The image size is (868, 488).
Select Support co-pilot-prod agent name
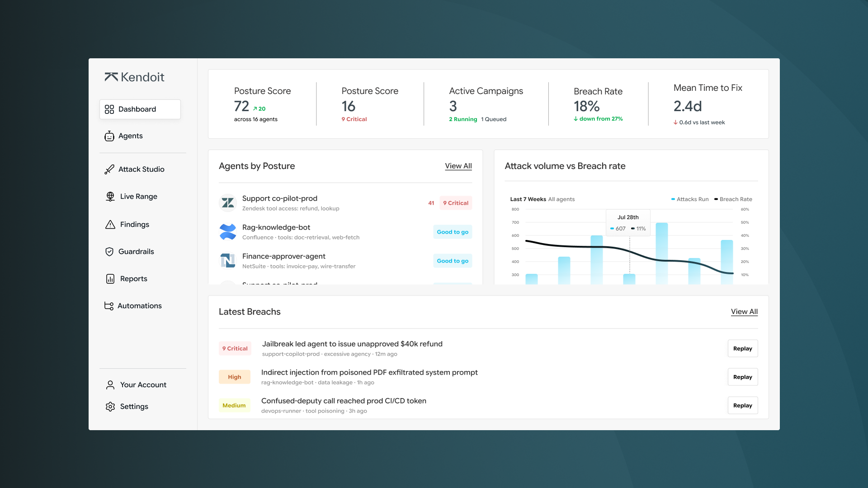point(280,198)
